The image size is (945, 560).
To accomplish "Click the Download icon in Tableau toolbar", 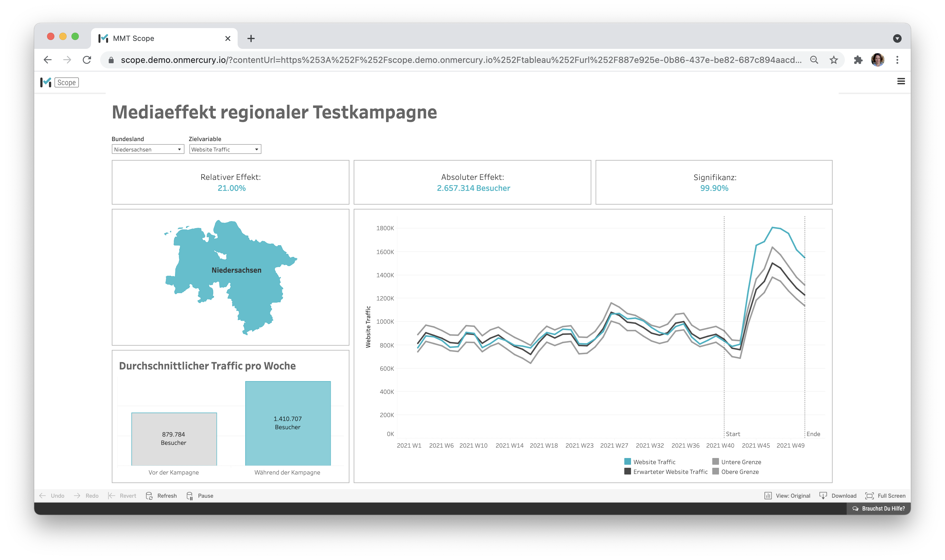I will [823, 496].
